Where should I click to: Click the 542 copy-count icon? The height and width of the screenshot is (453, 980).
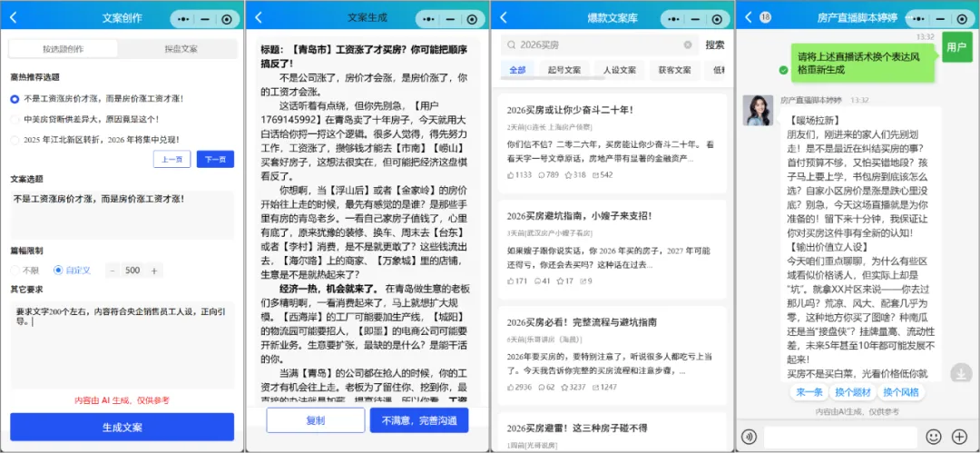click(595, 174)
